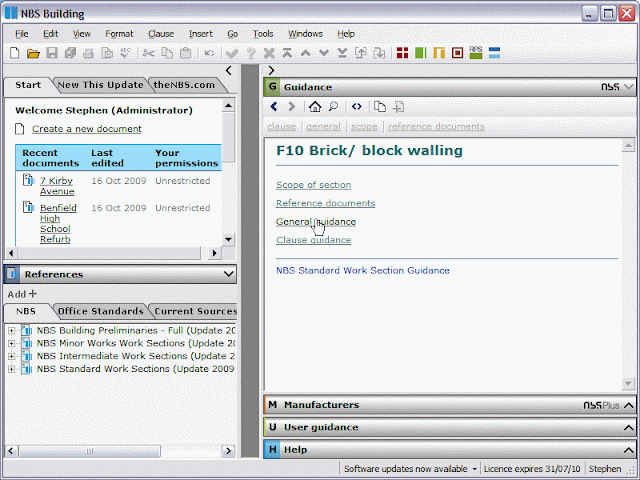640x480 pixels.
Task: Click the move to bottom arrow icon
Action: (x=342, y=53)
